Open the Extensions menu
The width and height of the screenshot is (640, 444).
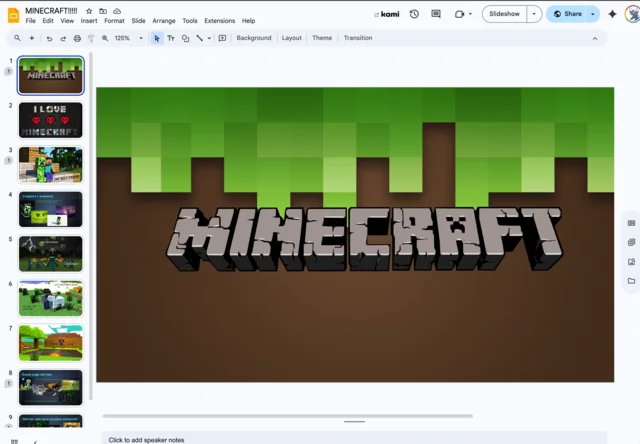(x=220, y=21)
